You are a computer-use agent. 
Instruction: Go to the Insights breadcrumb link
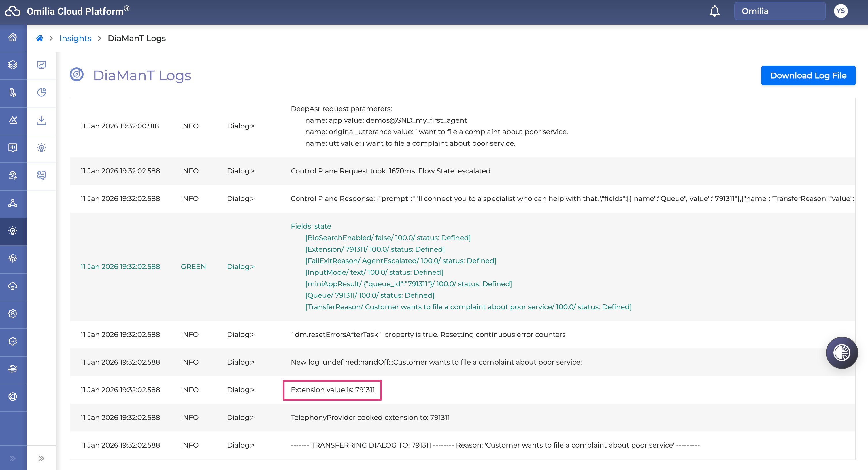[75, 38]
